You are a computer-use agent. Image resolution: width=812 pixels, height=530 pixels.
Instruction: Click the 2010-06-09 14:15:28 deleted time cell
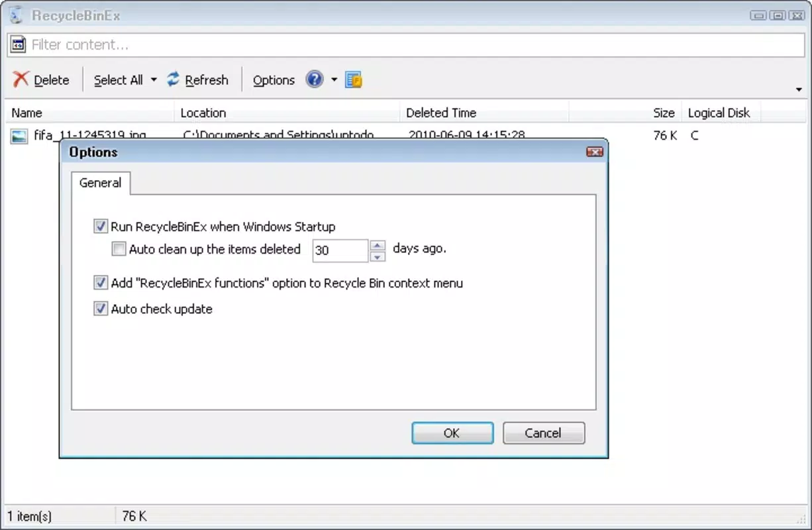(467, 136)
